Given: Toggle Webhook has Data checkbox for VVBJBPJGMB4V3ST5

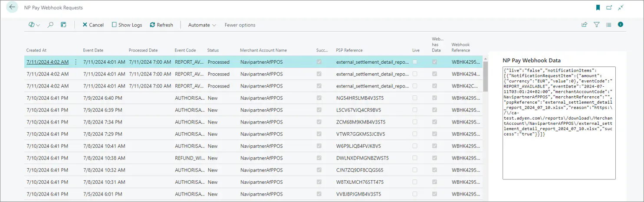Looking at the screenshot, I should tap(435, 194).
